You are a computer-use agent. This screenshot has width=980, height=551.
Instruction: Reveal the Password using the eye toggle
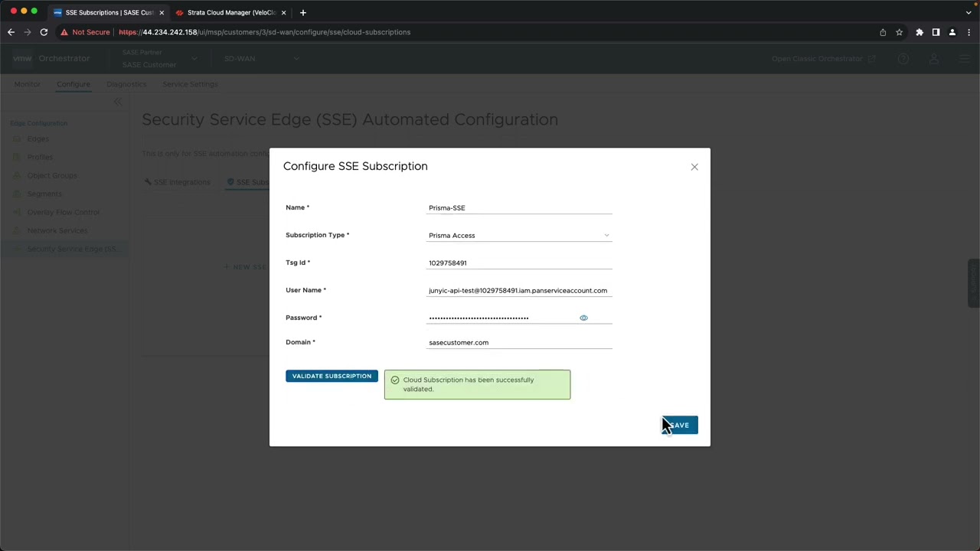pyautogui.click(x=583, y=317)
